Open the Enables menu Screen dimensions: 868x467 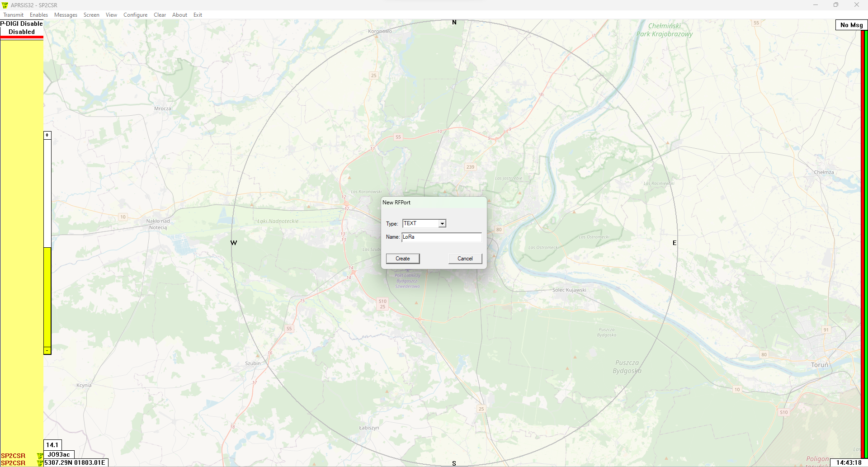pyautogui.click(x=39, y=15)
